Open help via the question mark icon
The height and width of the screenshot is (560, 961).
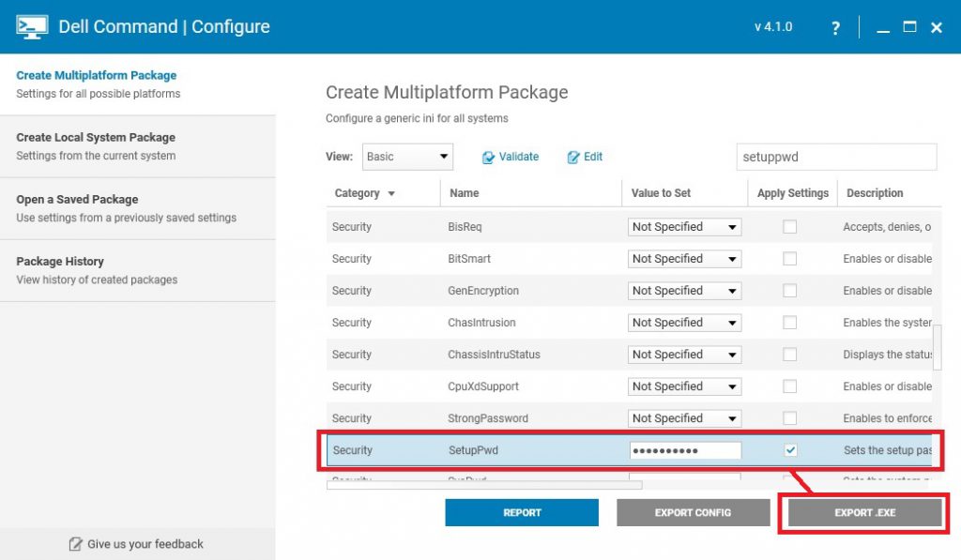coord(835,28)
